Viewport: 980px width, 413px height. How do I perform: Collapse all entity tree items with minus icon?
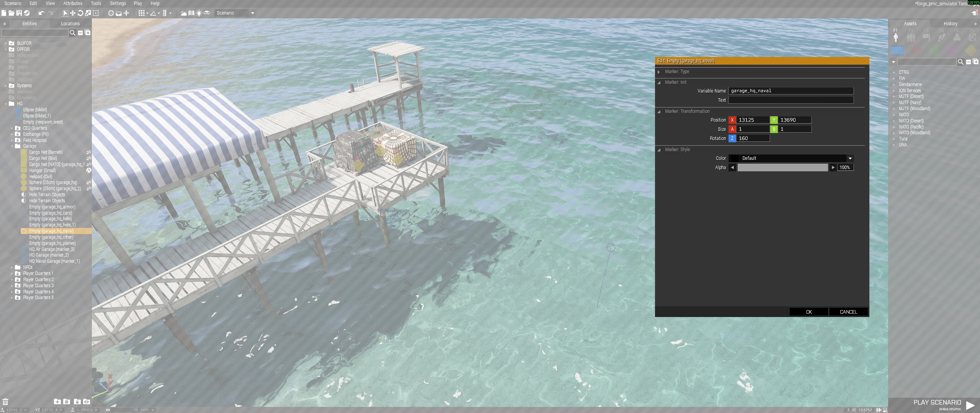80,33
